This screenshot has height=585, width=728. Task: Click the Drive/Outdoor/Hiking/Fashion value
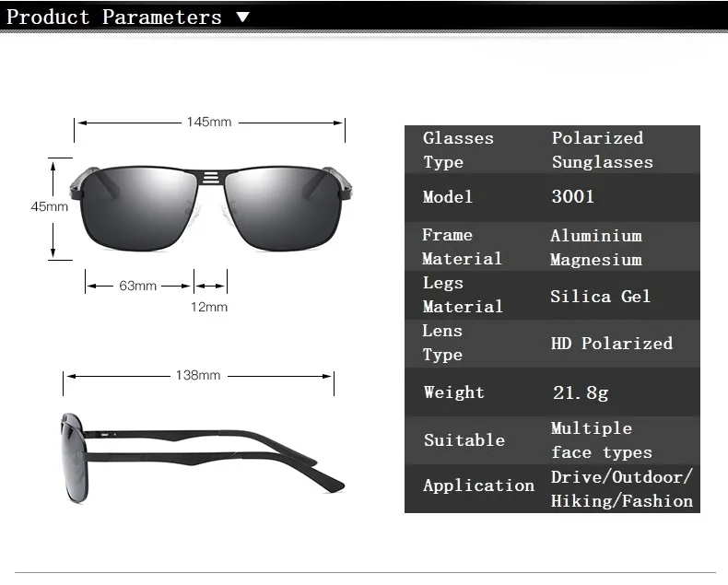tap(622, 489)
